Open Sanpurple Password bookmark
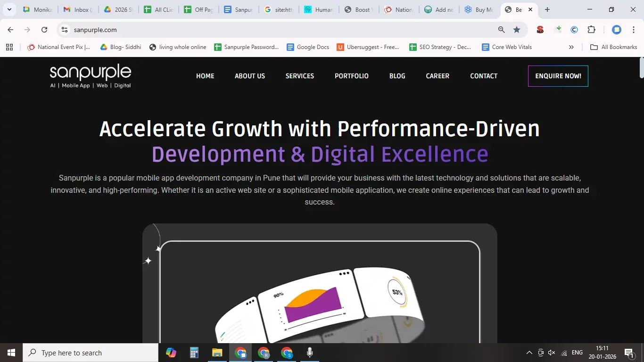 [247, 47]
